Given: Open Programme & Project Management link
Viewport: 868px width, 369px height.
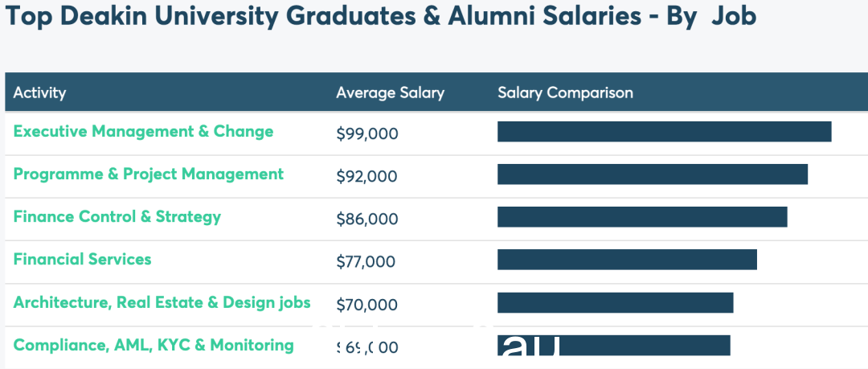Looking at the screenshot, I should [149, 174].
